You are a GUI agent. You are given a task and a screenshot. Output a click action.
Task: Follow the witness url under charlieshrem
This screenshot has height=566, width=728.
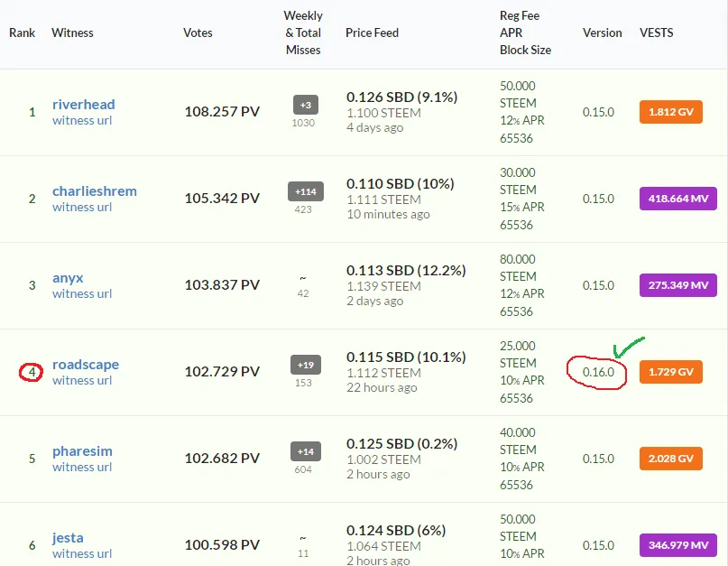click(82, 208)
